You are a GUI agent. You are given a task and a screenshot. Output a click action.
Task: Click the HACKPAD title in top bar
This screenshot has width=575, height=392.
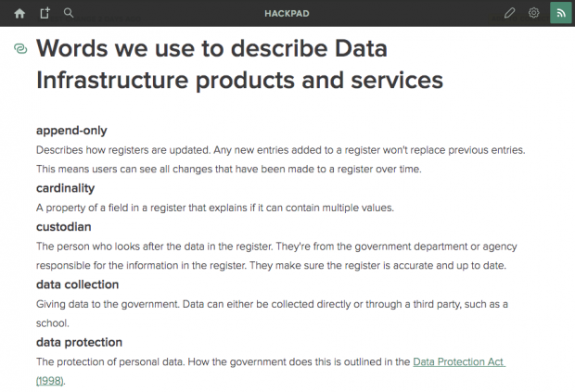[x=287, y=14]
